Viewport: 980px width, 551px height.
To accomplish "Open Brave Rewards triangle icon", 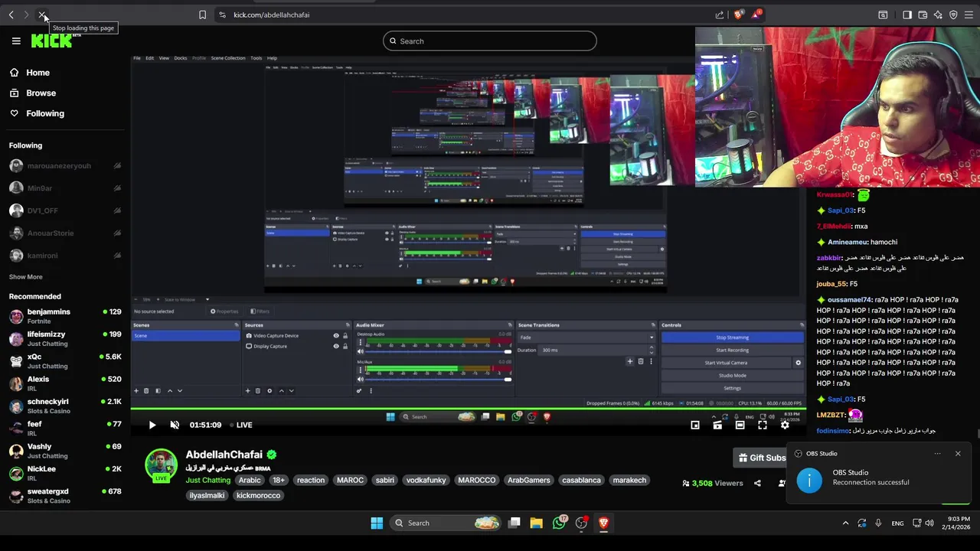I will pos(756,15).
